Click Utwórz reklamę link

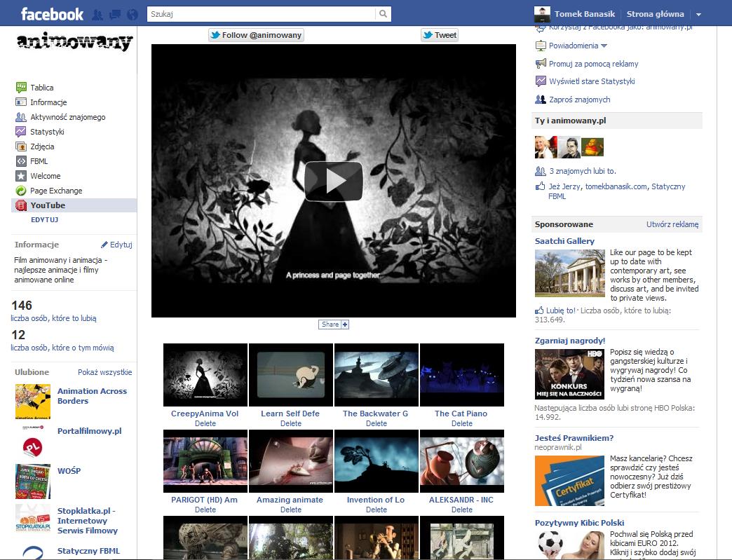[672, 224]
